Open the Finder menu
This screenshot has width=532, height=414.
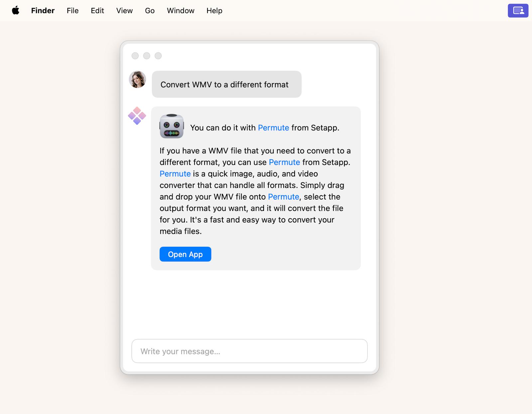(x=43, y=11)
